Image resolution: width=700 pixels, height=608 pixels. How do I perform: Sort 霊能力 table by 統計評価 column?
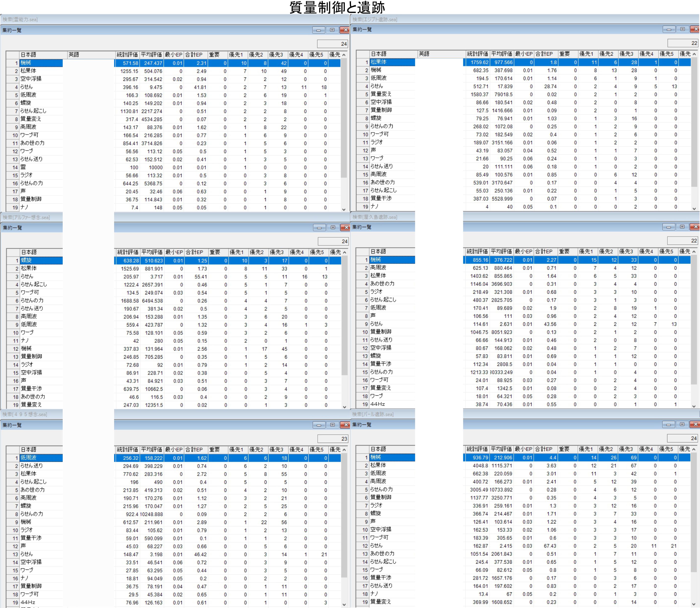[x=127, y=55]
